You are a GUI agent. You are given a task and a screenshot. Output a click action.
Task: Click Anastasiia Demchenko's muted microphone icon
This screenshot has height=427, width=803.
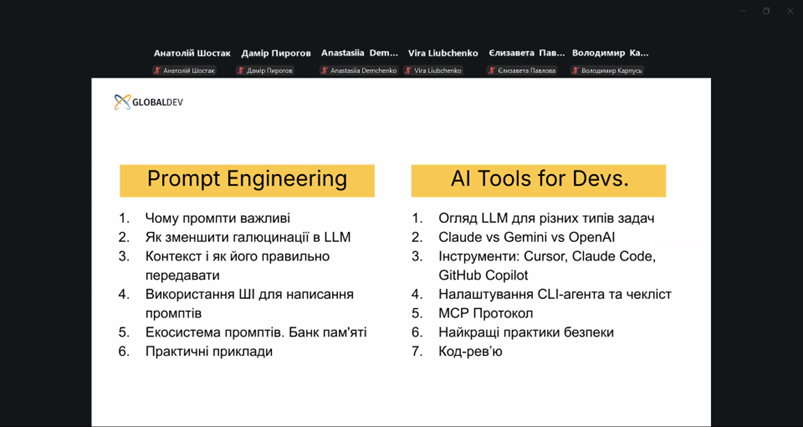tap(324, 71)
